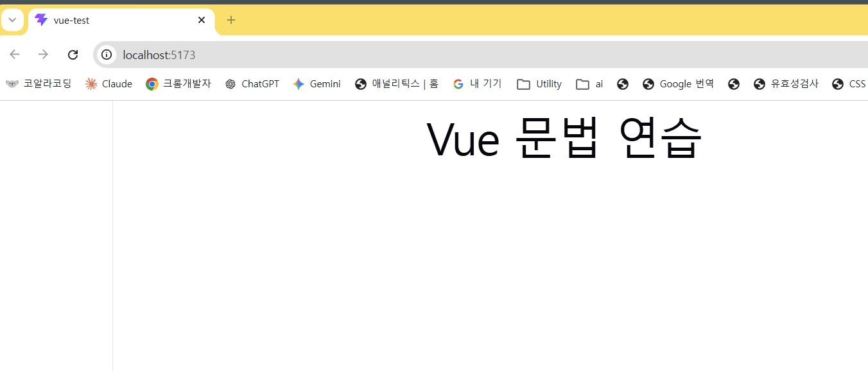868x371 pixels.
Task: Focus the localhost:5173 address bar
Action: tap(482, 55)
